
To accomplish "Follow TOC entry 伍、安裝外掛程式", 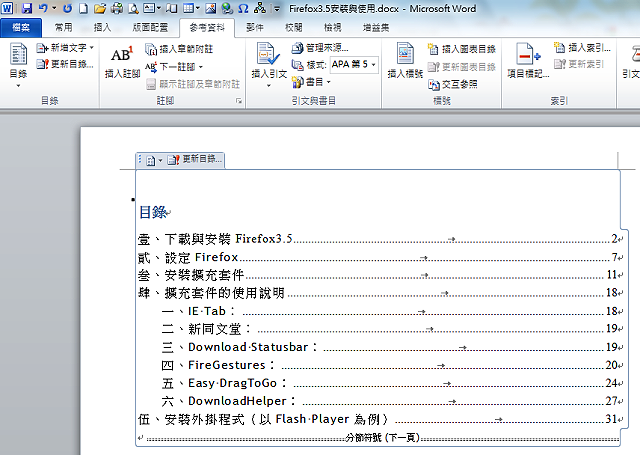I will click(x=378, y=419).
